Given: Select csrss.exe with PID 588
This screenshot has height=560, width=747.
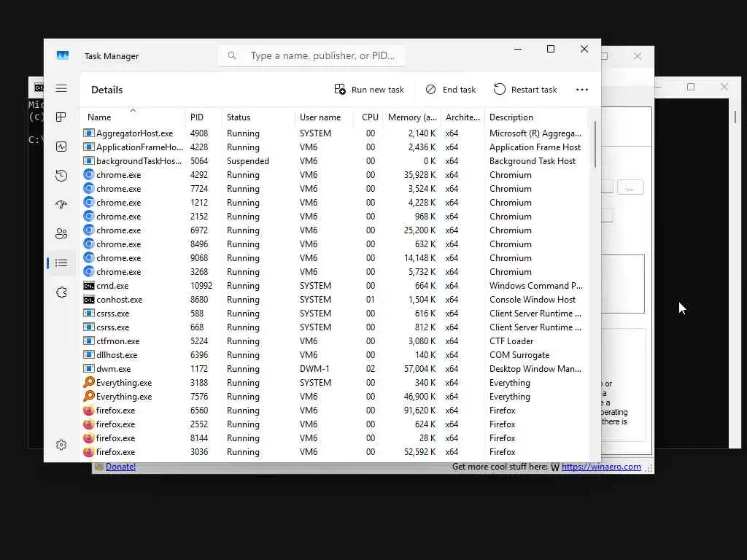Looking at the screenshot, I should (x=113, y=314).
